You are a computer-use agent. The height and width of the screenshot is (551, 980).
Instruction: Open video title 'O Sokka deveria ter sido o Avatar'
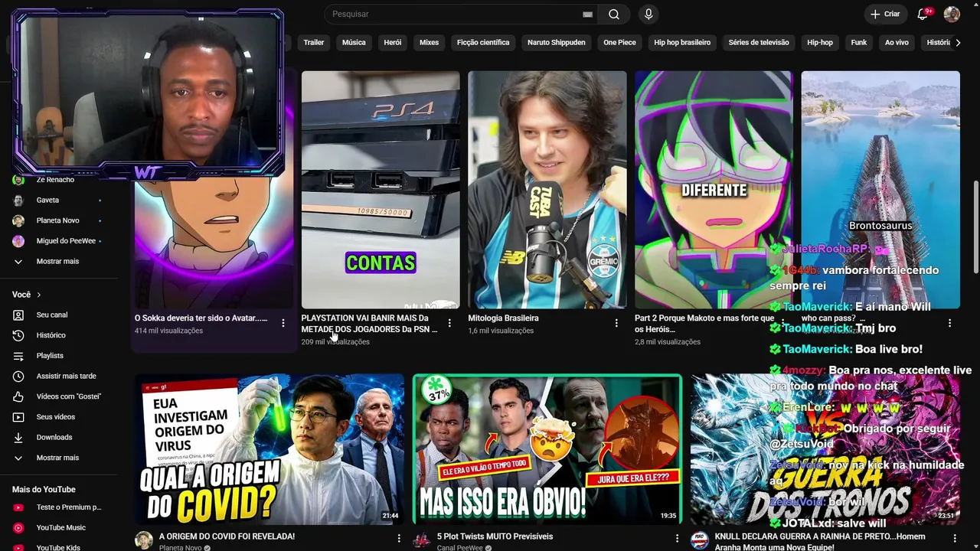(x=201, y=318)
